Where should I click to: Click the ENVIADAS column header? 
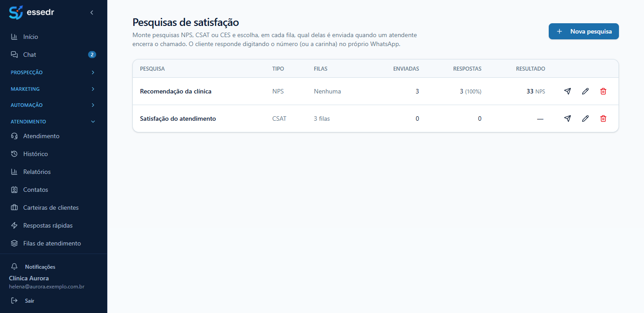(406, 69)
